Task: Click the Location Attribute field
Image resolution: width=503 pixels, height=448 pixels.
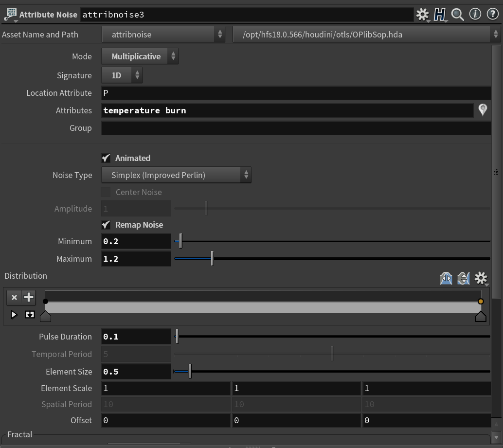Action: (x=296, y=93)
